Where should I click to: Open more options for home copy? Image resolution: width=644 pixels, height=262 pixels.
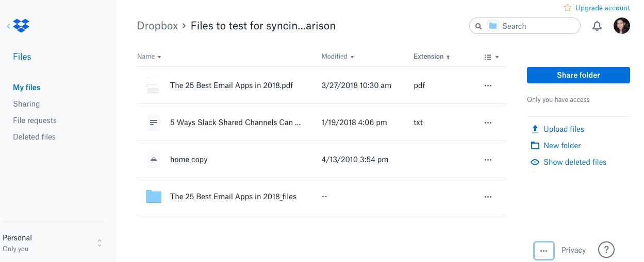[488, 160]
